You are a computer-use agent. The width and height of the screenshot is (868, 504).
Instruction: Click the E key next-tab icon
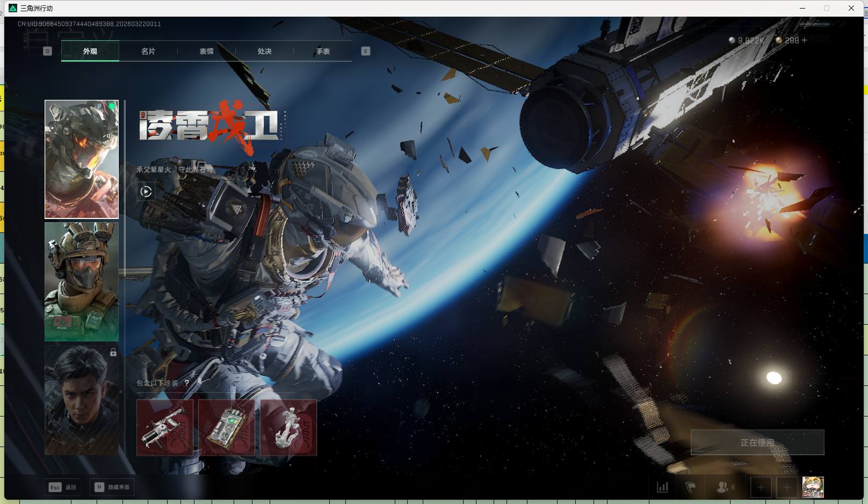tap(366, 51)
